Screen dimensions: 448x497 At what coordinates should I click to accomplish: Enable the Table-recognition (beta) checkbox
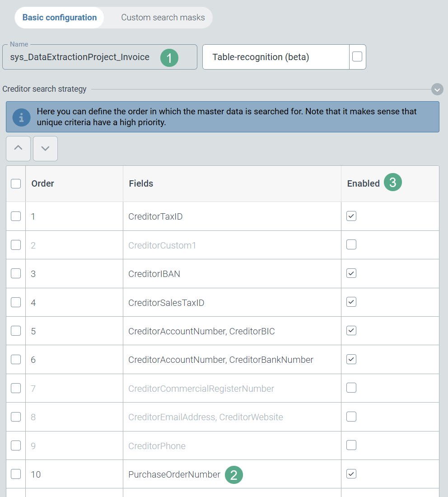pos(357,57)
